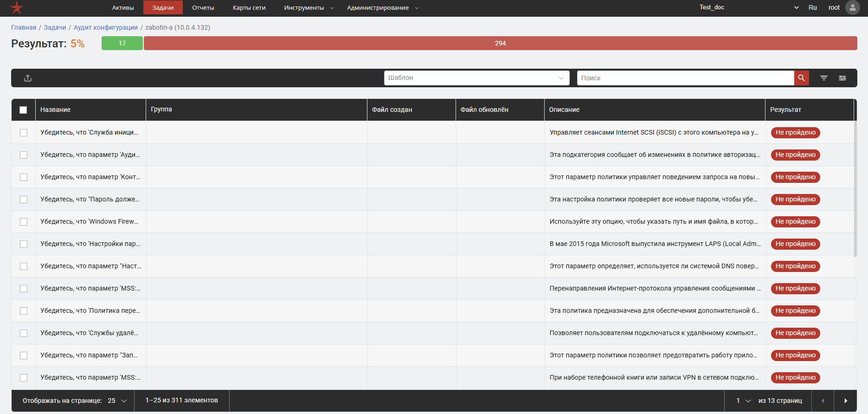Click the export upload icon
868x414 pixels.
coord(28,78)
